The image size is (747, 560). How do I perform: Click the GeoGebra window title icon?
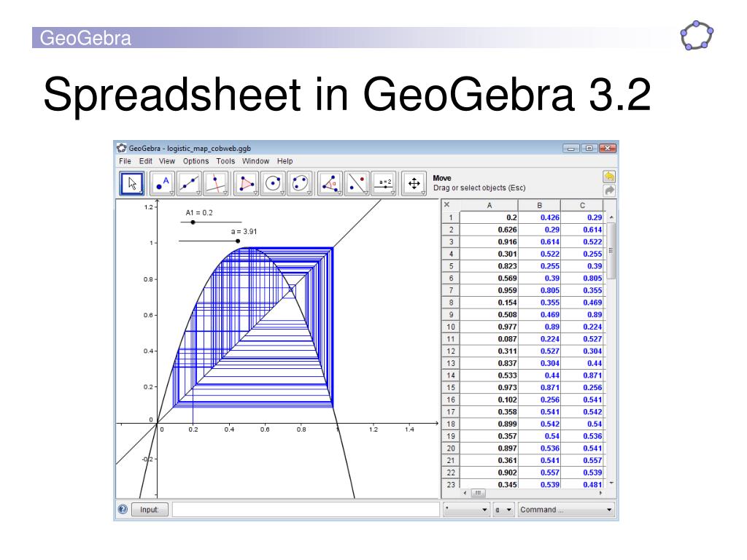(x=122, y=148)
